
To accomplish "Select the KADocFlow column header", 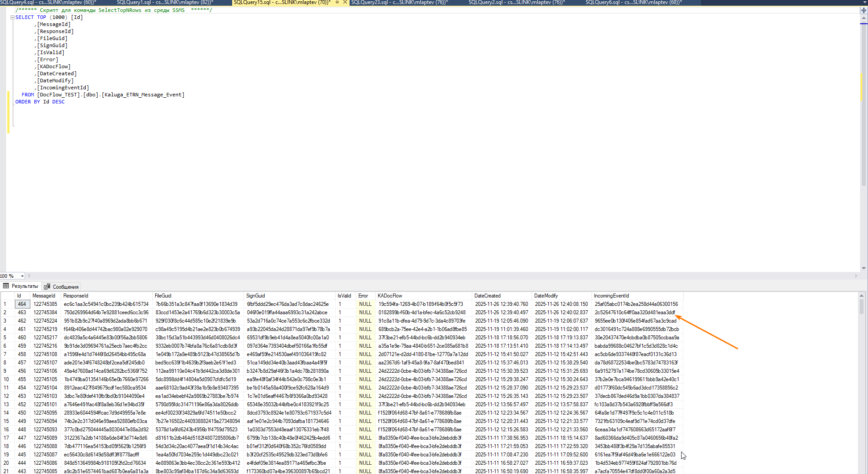I will pyautogui.click(x=423, y=296).
